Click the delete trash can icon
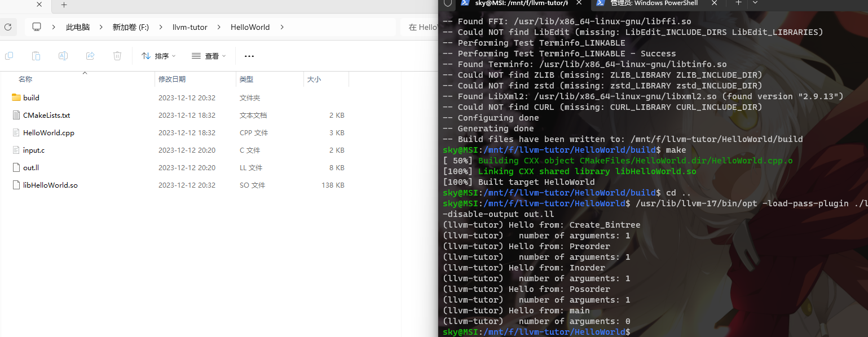Image resolution: width=868 pixels, height=337 pixels. (x=117, y=56)
